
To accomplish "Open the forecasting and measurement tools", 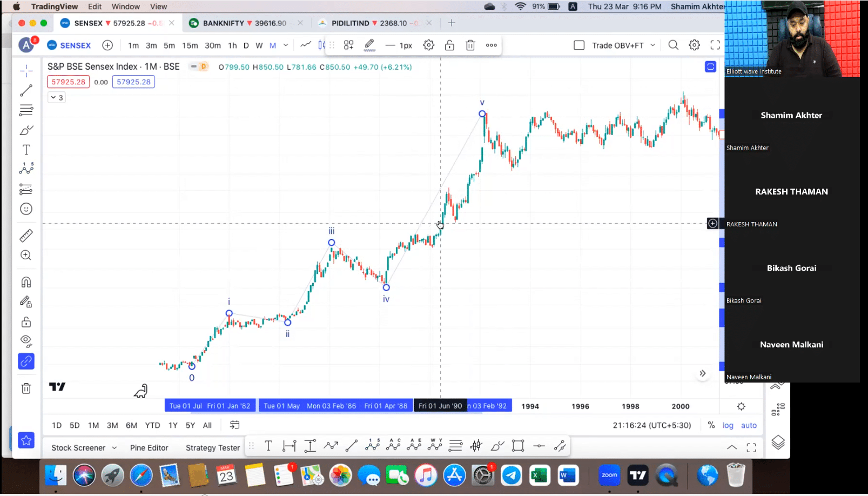I will click(26, 189).
